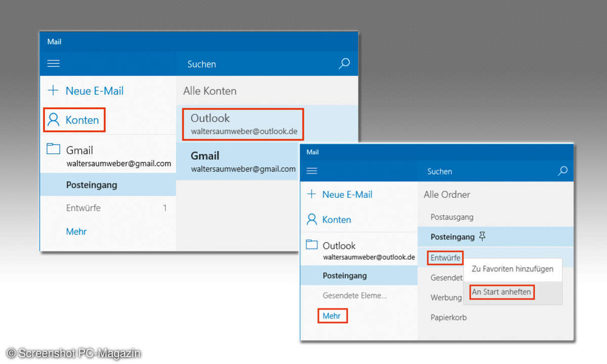Click waltersaumweber@outlook.de in front window sidebar
This screenshot has height=364, width=607.
click(369, 257)
